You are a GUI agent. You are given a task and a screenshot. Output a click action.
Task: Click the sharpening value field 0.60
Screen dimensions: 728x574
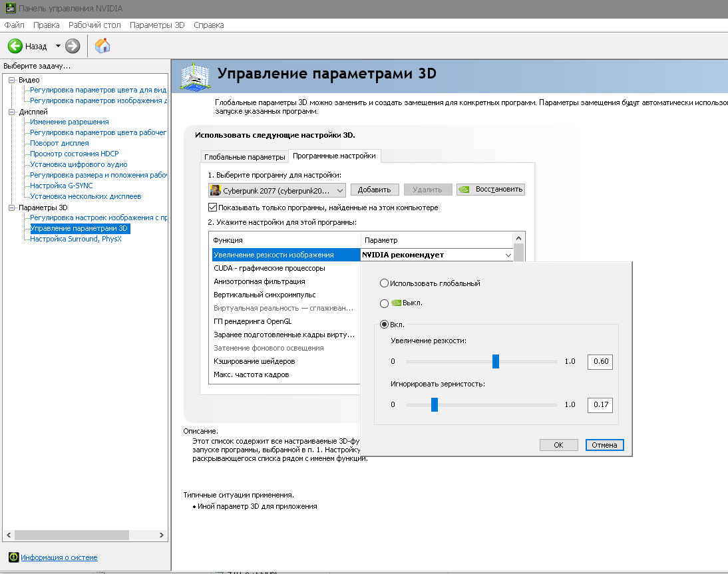pyautogui.click(x=600, y=361)
